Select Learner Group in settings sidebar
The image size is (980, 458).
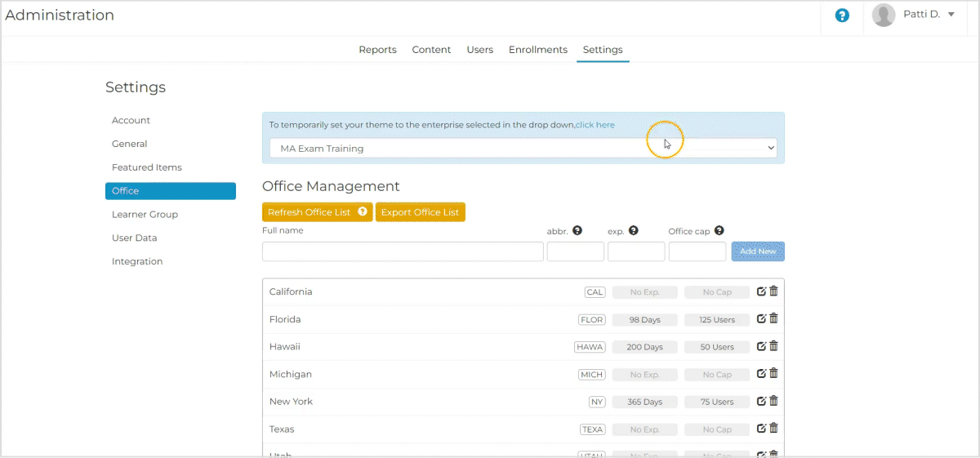click(x=145, y=215)
